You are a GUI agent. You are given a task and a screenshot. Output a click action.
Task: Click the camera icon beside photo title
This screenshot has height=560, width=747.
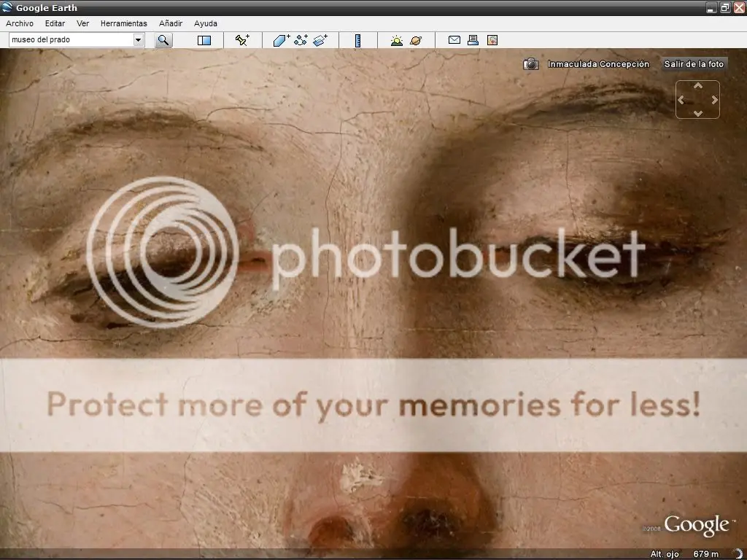[x=531, y=64]
